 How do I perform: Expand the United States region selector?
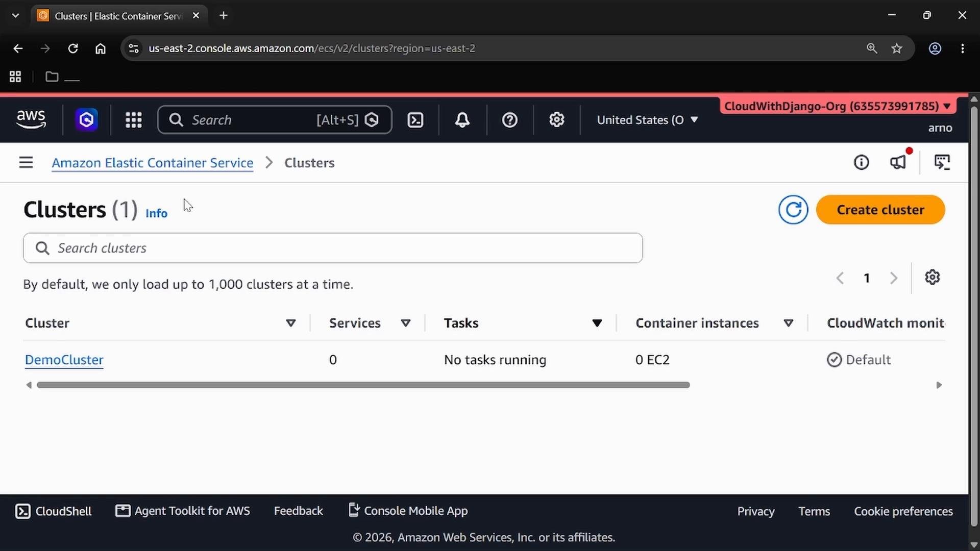point(647,120)
